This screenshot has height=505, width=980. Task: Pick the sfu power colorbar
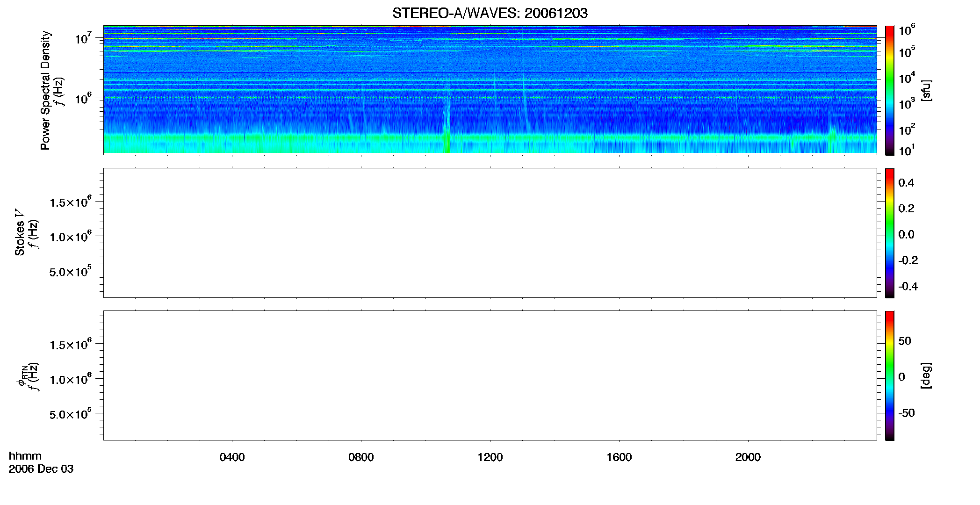coord(889,90)
